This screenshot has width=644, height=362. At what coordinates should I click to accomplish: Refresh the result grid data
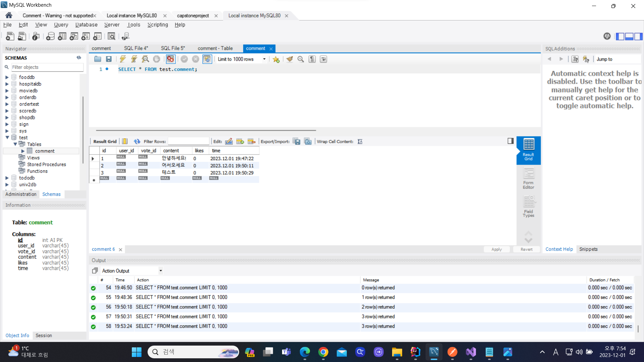click(x=137, y=141)
